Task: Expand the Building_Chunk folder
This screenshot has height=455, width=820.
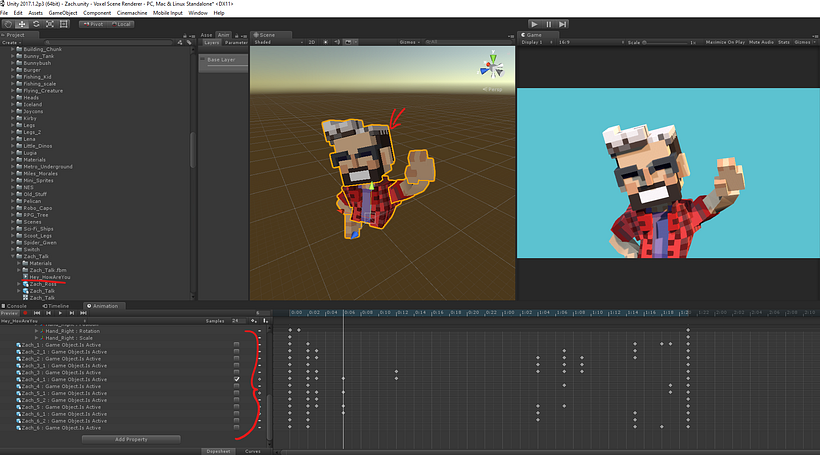Action: pos(13,49)
